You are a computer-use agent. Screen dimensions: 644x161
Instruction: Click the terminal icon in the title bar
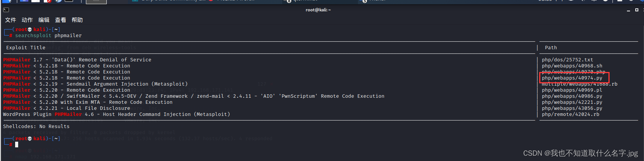[6, 10]
